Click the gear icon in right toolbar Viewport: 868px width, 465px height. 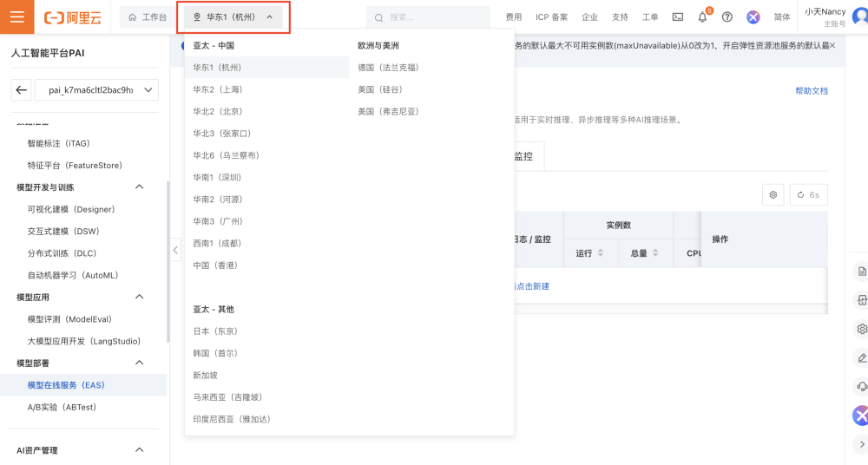click(x=862, y=329)
